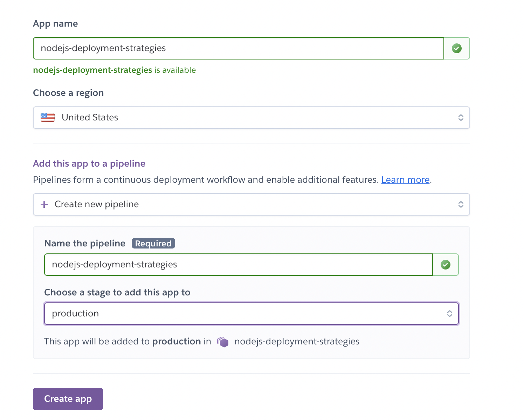Viewport: 524px width, 420px height.
Task: Click the plus icon for new pipeline
Action: pos(44,204)
